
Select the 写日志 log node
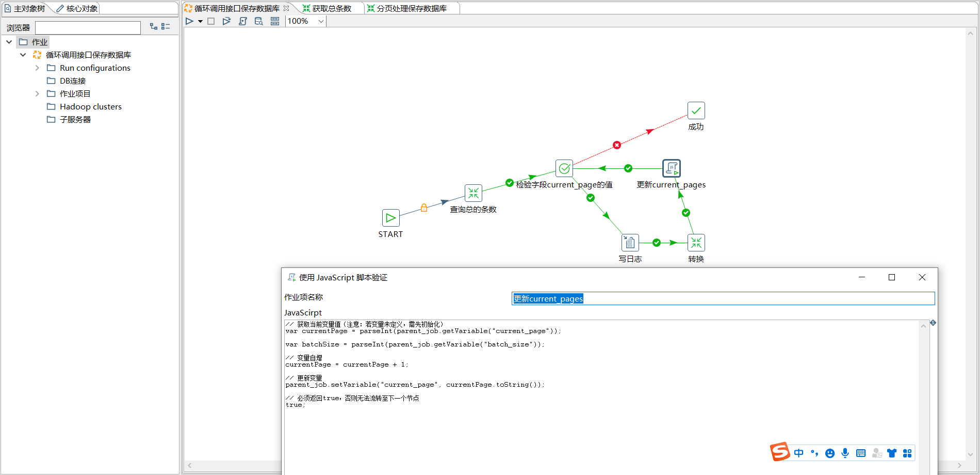(630, 243)
